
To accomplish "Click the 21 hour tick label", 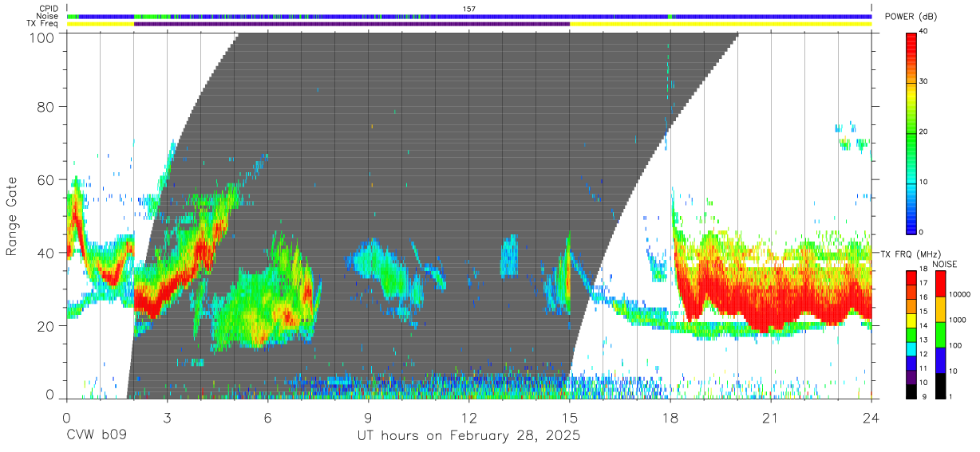I will [771, 418].
